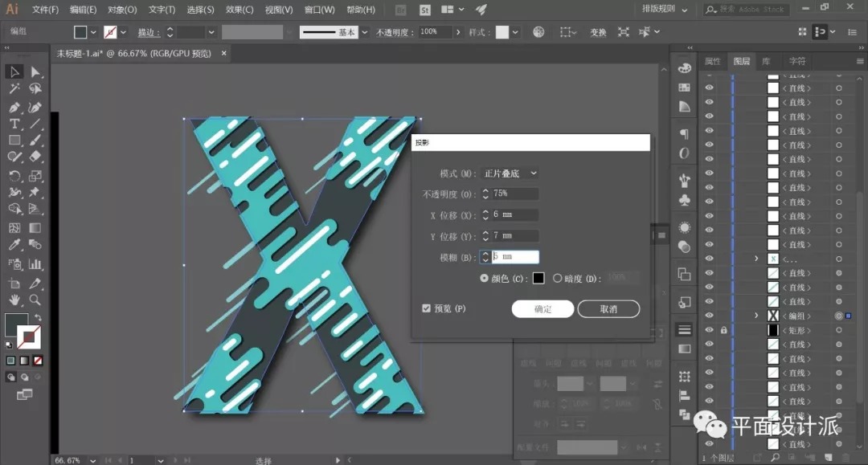The image size is (868, 465).
Task: Select the Line Segment tool
Action: coord(35,124)
